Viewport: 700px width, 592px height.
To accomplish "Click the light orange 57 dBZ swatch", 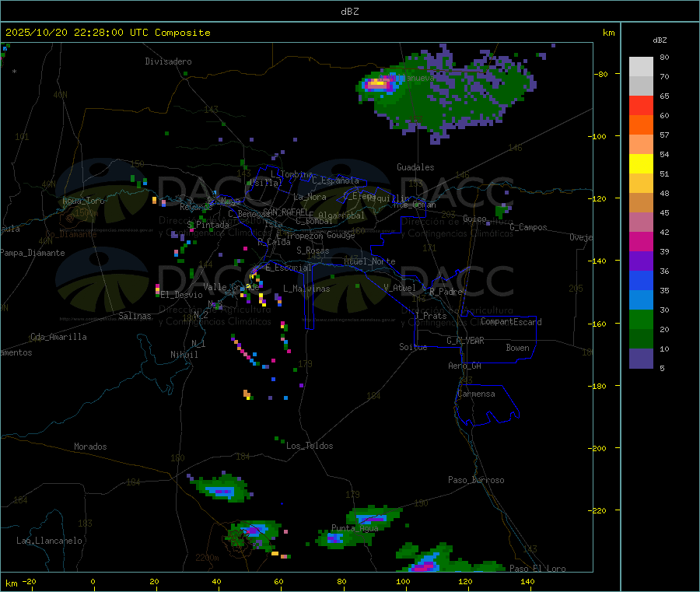I will tap(641, 144).
